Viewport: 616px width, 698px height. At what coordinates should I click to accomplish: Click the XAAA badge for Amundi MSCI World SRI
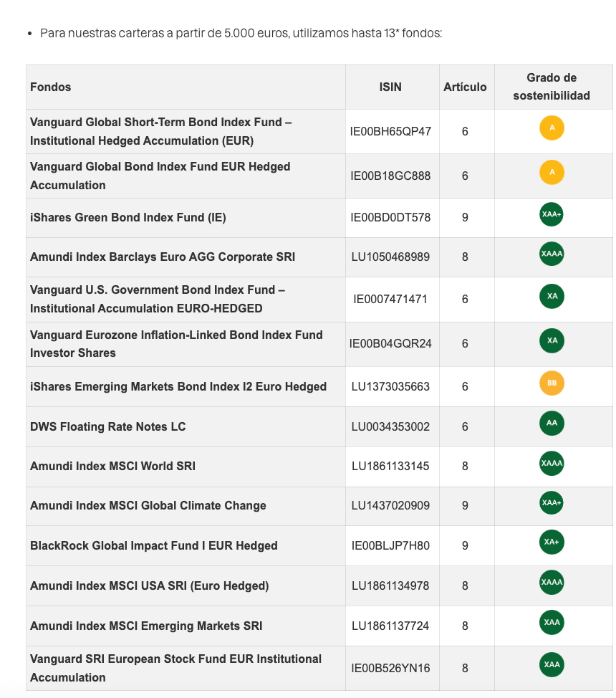pyautogui.click(x=552, y=463)
